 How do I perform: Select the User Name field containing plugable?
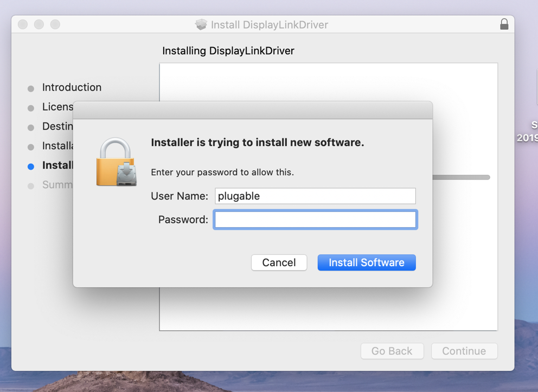315,196
